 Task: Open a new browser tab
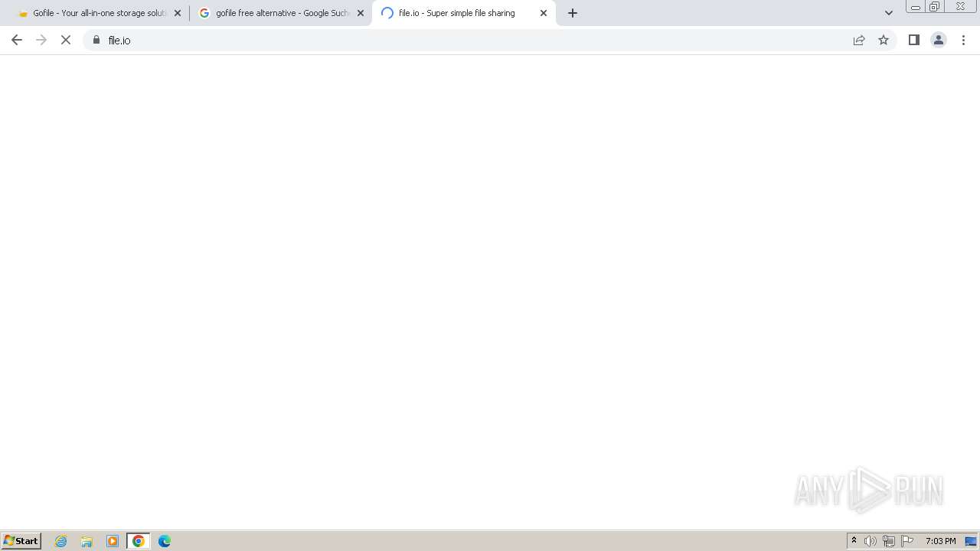(x=573, y=13)
